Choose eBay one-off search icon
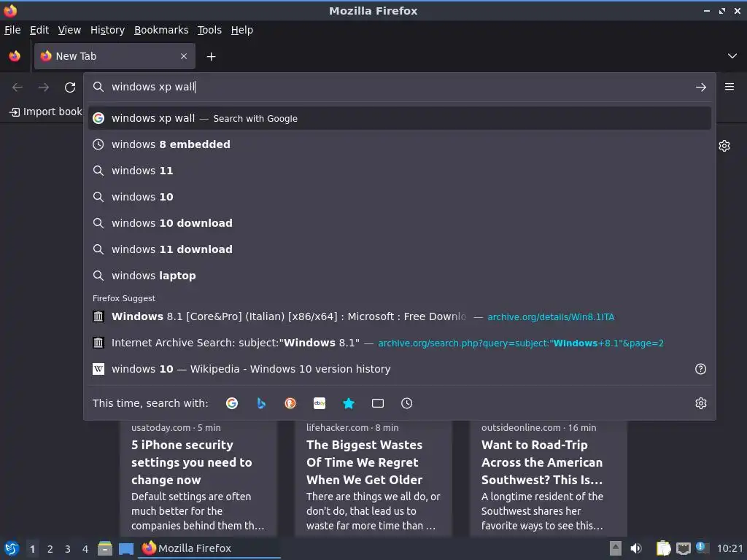 click(x=320, y=403)
